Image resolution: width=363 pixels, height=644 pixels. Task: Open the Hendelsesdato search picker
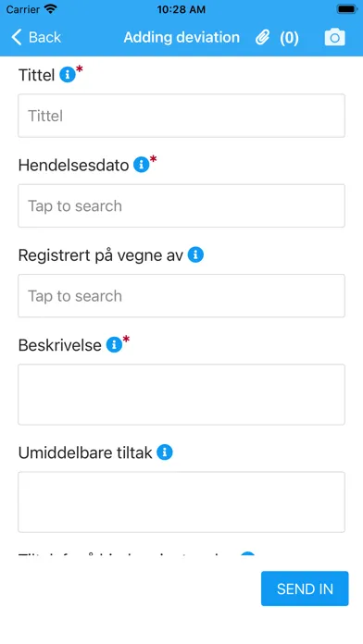(x=181, y=205)
